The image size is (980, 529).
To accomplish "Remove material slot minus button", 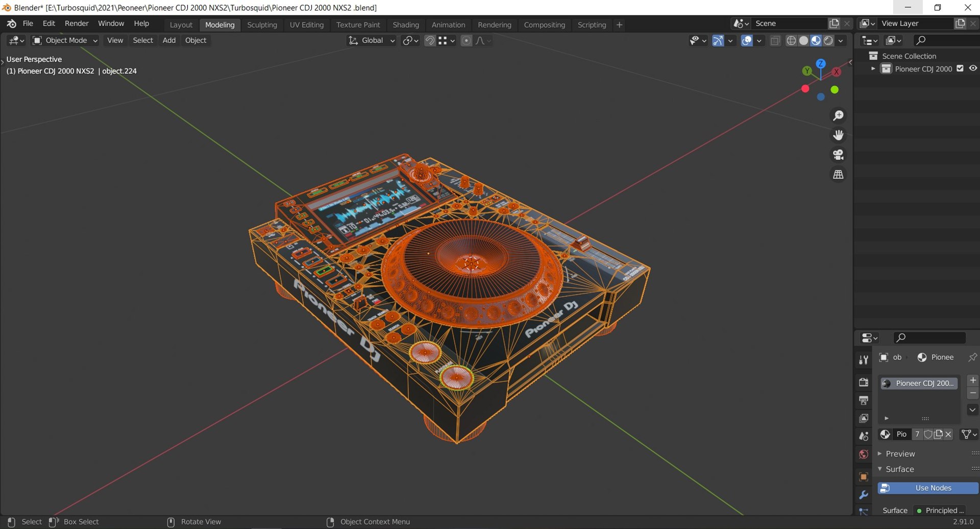I will click(x=973, y=394).
